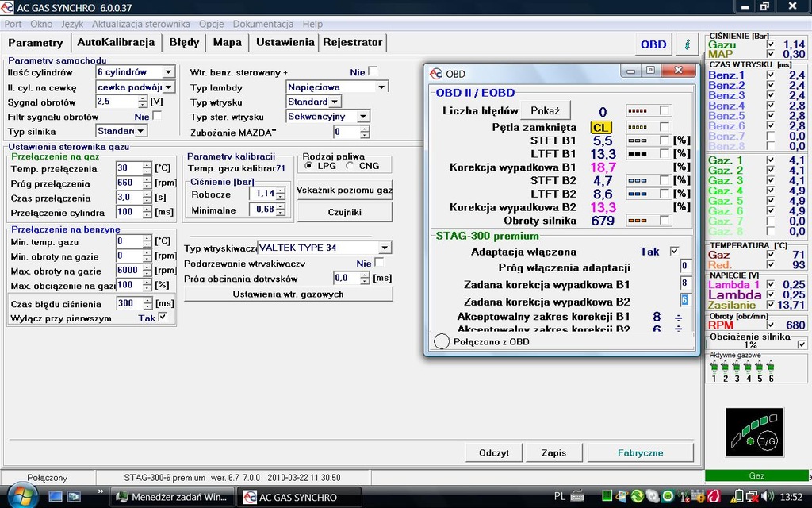The height and width of the screenshot is (508, 812).
Task: Click the green info icon beside the OBD button
Action: [x=688, y=44]
